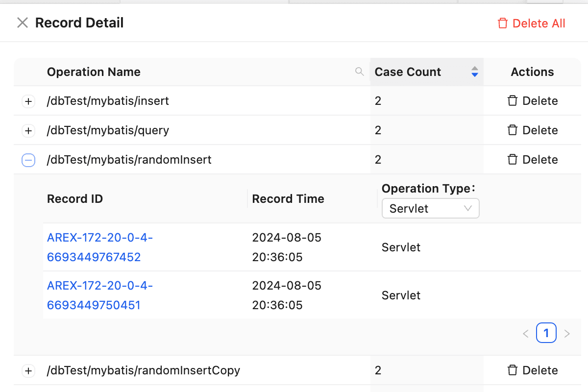This screenshot has height=392, width=588.
Task: Select page 1 in pagination
Action: tap(546, 334)
